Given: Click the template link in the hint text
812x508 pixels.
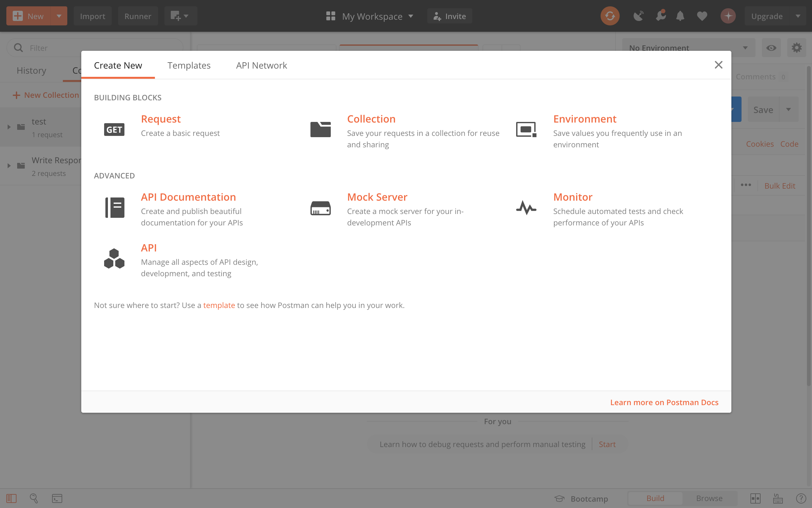Looking at the screenshot, I should 219,305.
